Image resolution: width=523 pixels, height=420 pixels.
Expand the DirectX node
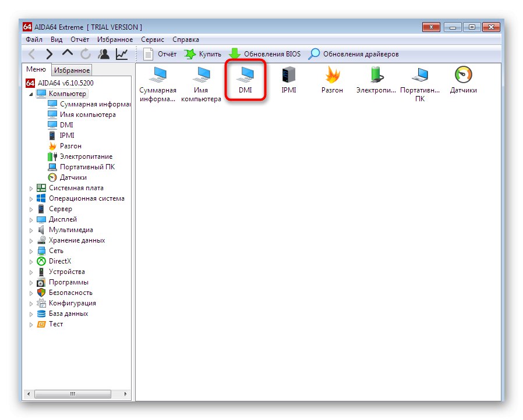click(31, 262)
